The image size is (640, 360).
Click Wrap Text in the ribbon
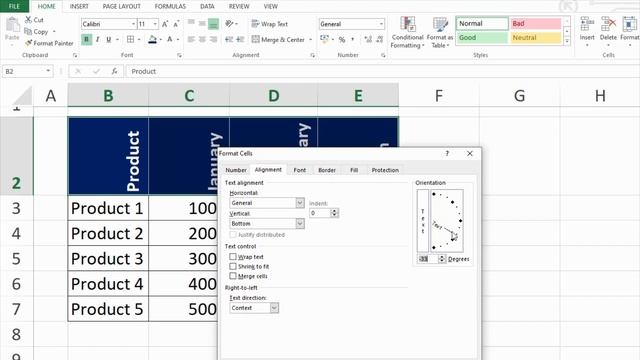(x=270, y=24)
